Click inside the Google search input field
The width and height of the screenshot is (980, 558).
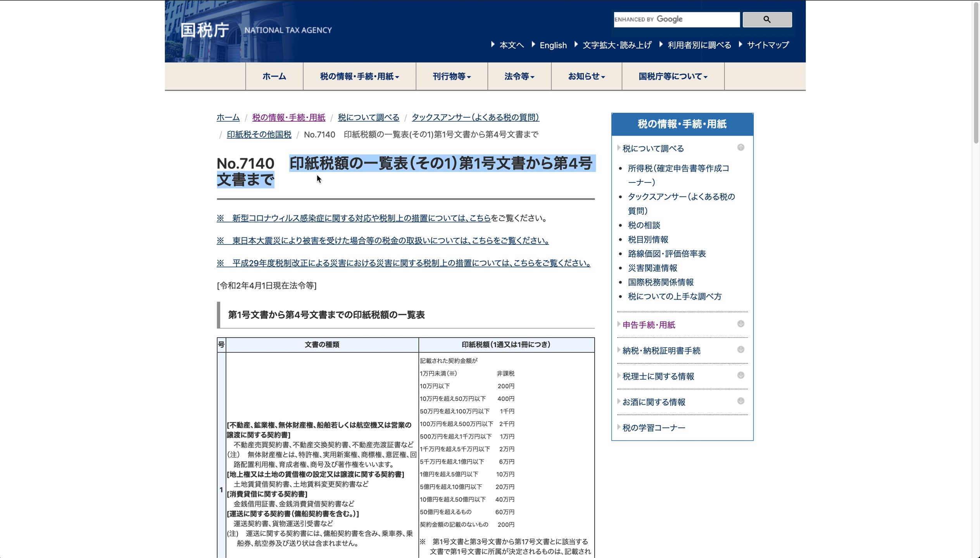(x=676, y=19)
